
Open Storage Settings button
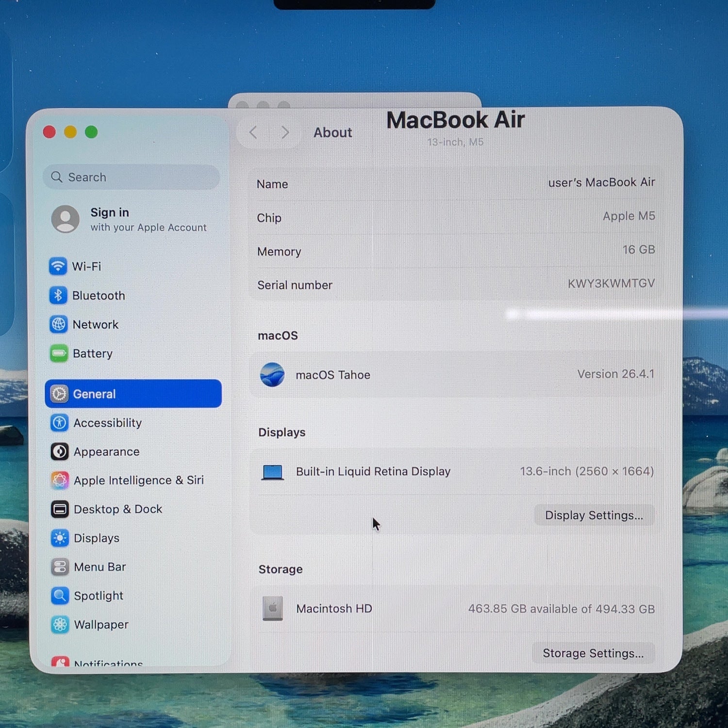[593, 653]
